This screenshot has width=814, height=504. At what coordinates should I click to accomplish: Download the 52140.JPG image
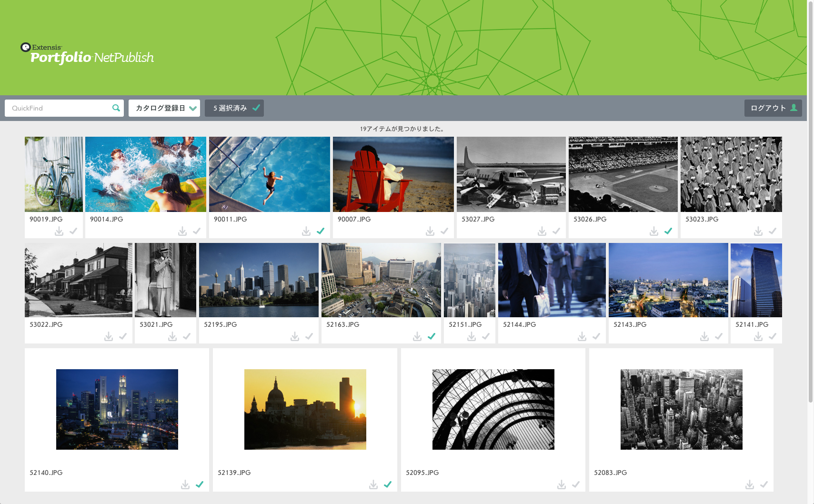(x=185, y=484)
